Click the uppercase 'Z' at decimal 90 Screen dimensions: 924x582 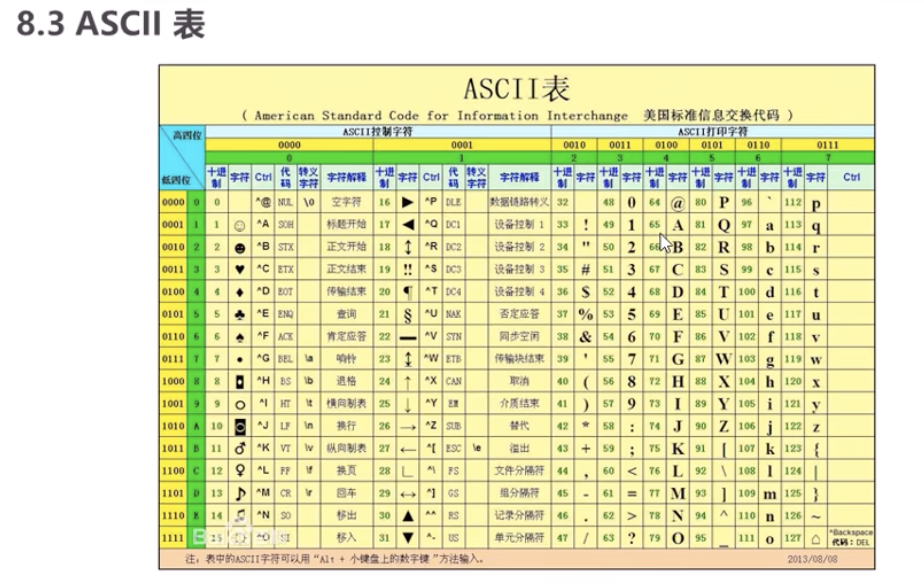pos(724,426)
